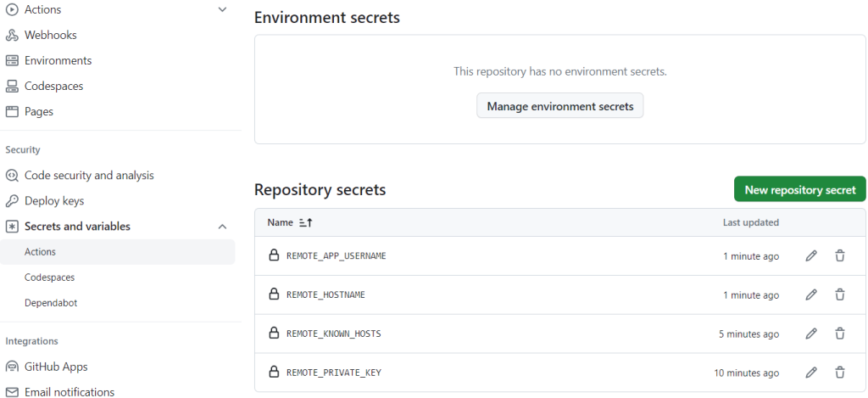
Task: Remove REMOTE_HOSTNAME using its trash icon
Action: [840, 295]
